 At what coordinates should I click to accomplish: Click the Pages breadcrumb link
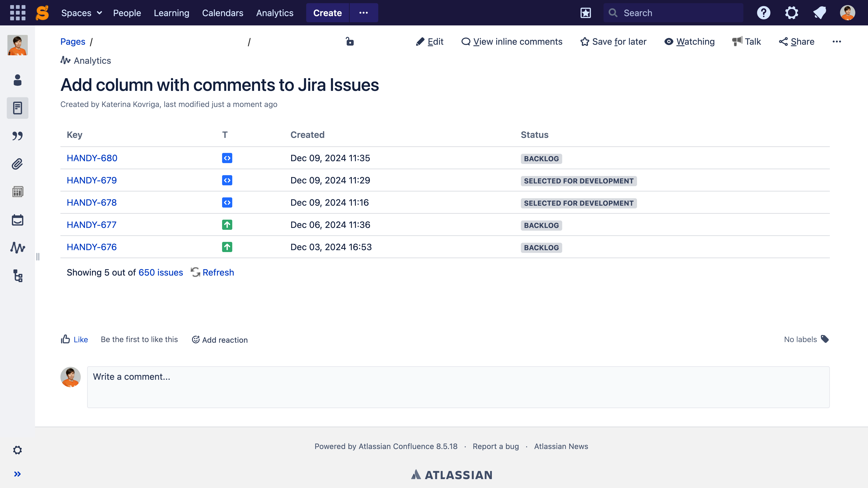73,42
